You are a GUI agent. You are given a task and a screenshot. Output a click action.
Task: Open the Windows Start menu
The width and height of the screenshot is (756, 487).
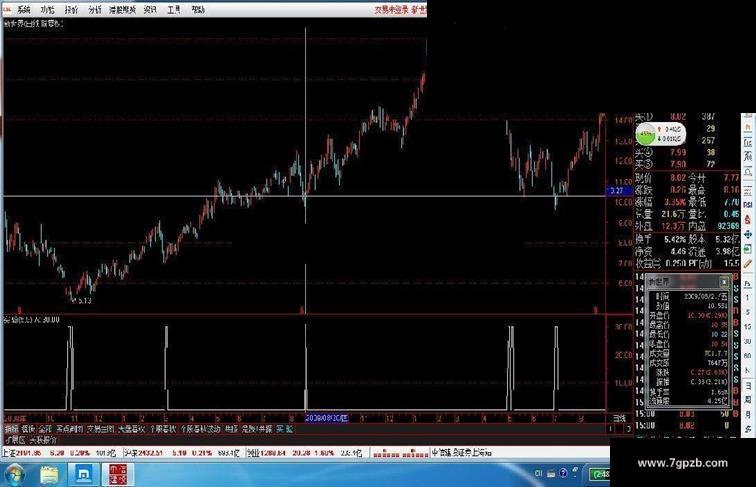tap(14, 475)
